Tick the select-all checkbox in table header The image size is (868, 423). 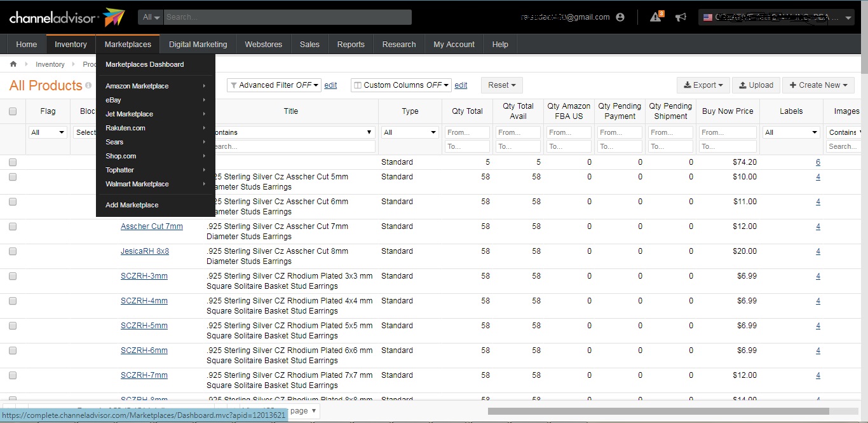click(13, 111)
